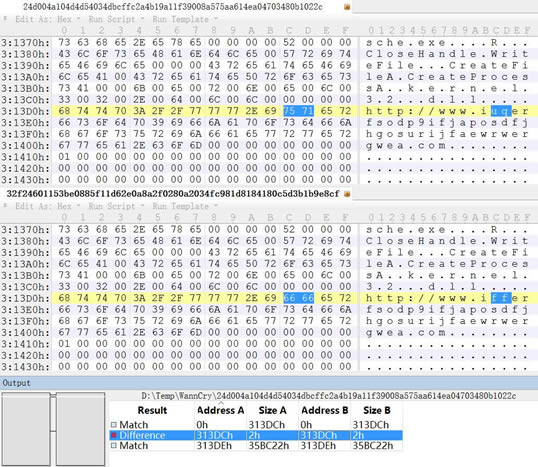Click the left file thumbnail in comparison overview
The image size is (538, 467).
(x=26, y=429)
